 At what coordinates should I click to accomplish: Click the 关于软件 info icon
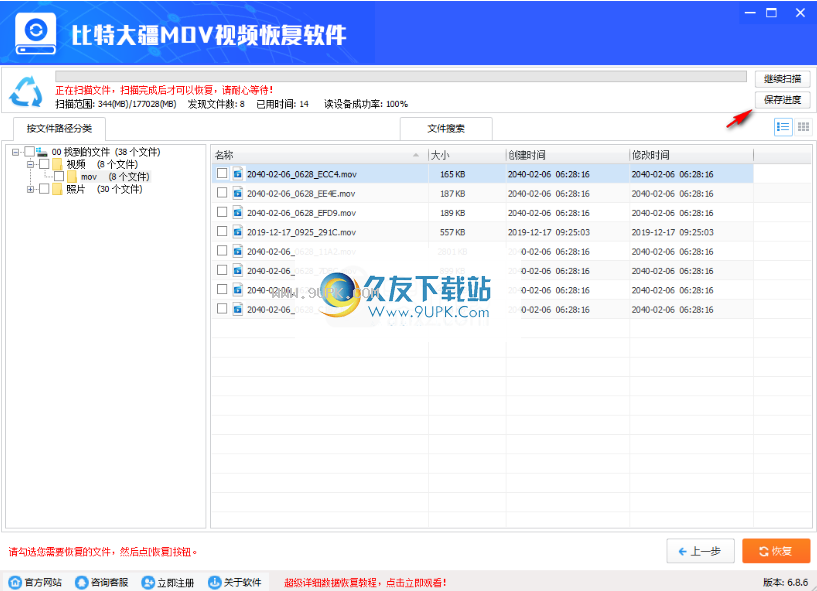215,582
